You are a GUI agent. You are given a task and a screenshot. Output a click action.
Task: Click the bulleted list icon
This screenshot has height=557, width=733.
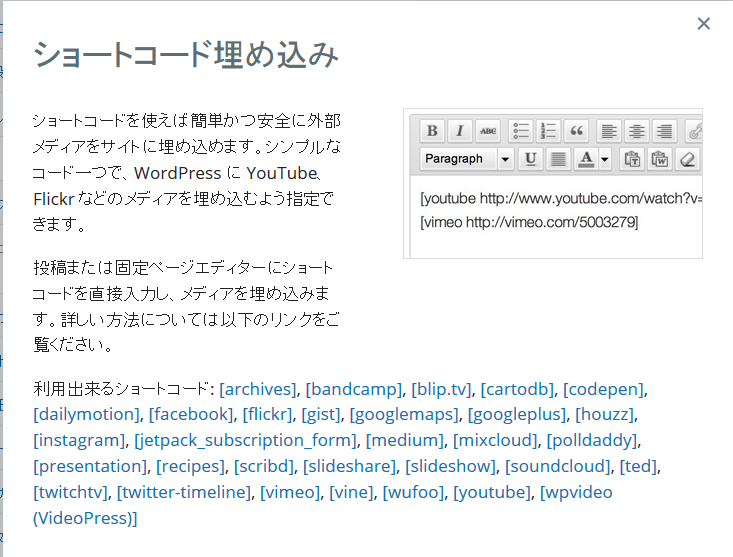pyautogui.click(x=521, y=131)
